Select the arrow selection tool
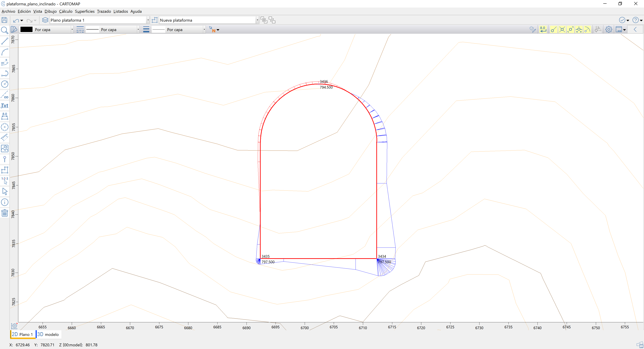The image size is (644, 349). [x=5, y=191]
